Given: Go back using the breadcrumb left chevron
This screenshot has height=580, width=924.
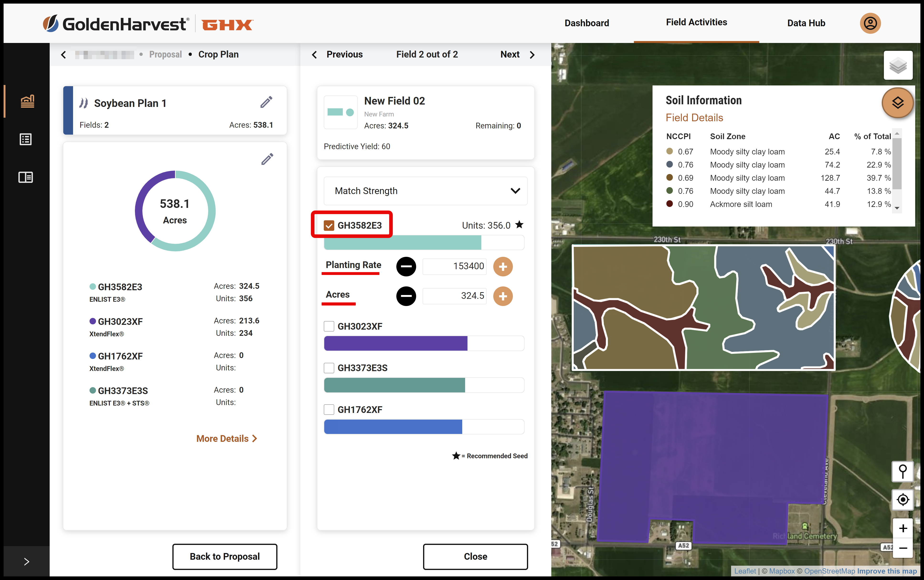Looking at the screenshot, I should [x=64, y=55].
